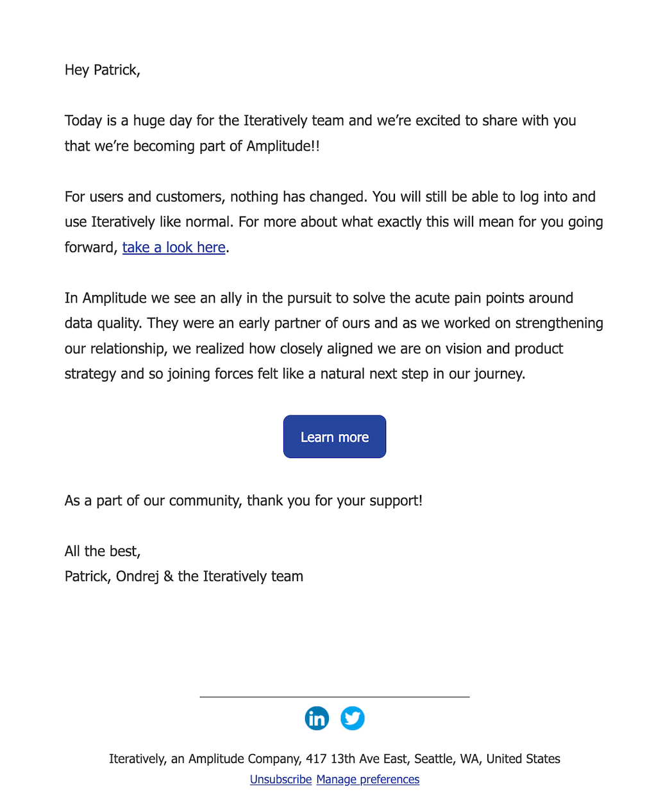Open 'Manage preferences' at the bottom

coord(367,779)
